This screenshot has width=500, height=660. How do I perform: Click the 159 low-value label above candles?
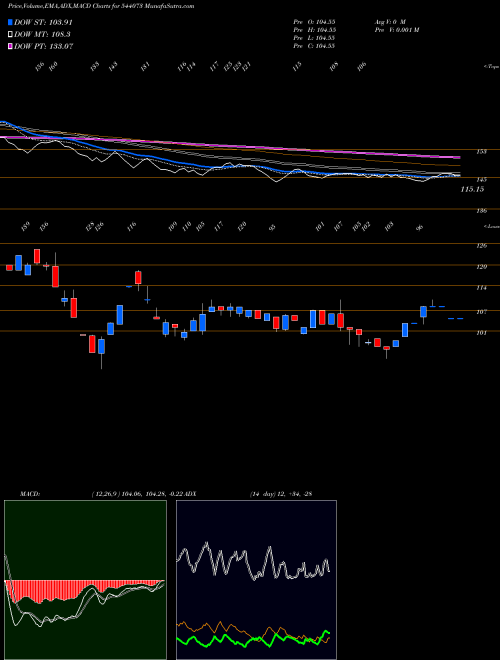click(25, 227)
